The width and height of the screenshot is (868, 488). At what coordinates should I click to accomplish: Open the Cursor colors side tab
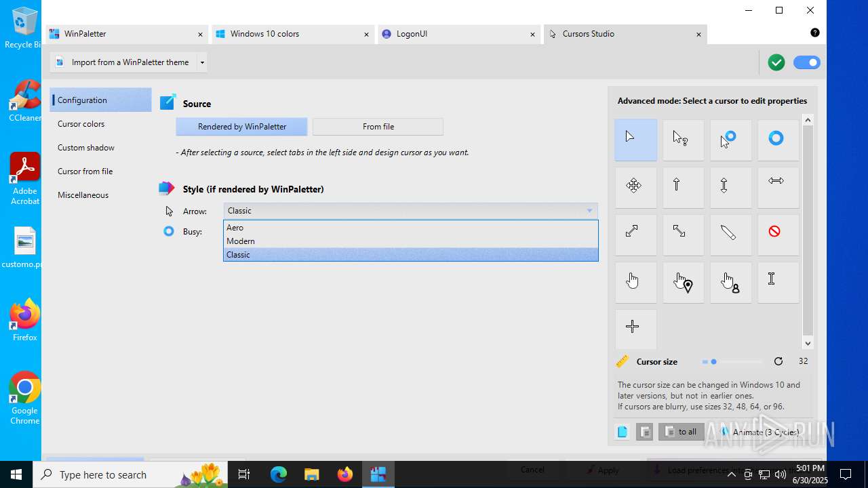coord(101,124)
